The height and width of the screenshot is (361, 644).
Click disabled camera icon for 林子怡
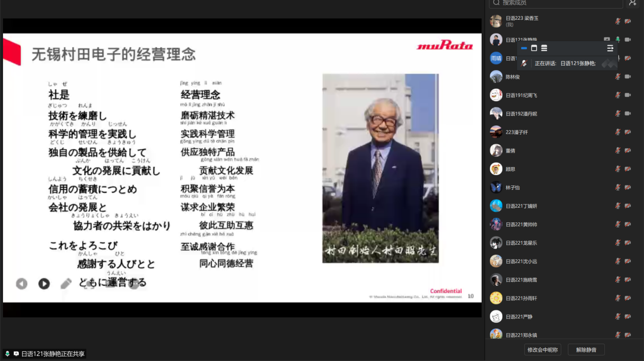click(628, 187)
